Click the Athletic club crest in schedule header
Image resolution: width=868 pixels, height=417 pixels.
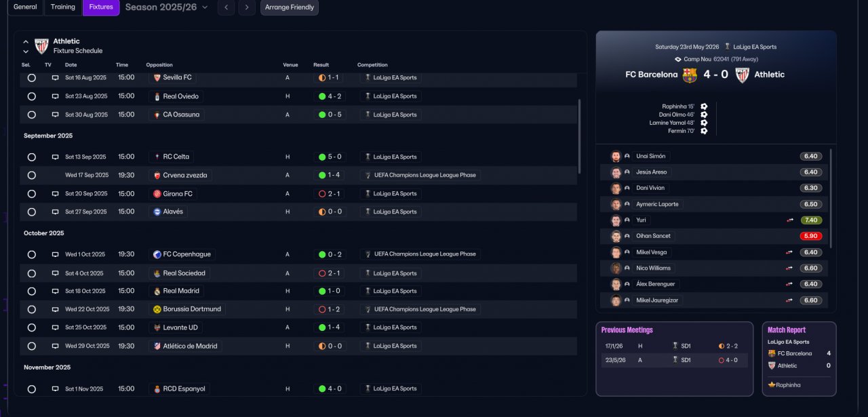(42, 46)
